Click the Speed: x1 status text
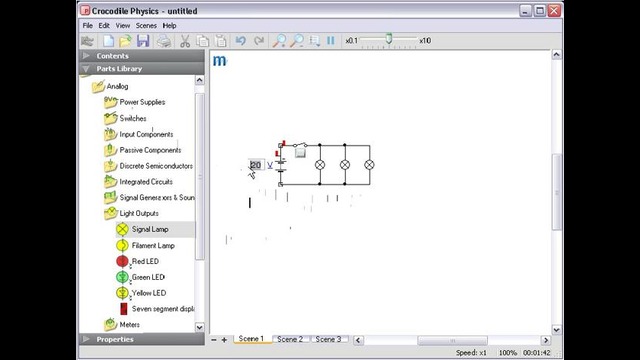Viewport: 640px width, 360px height. pyautogui.click(x=471, y=353)
